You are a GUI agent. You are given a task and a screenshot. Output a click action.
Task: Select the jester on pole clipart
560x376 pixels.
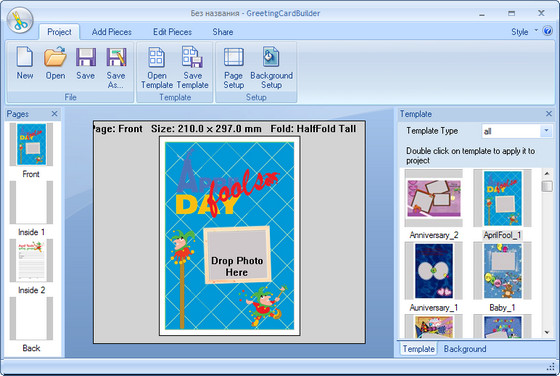pos(182,279)
